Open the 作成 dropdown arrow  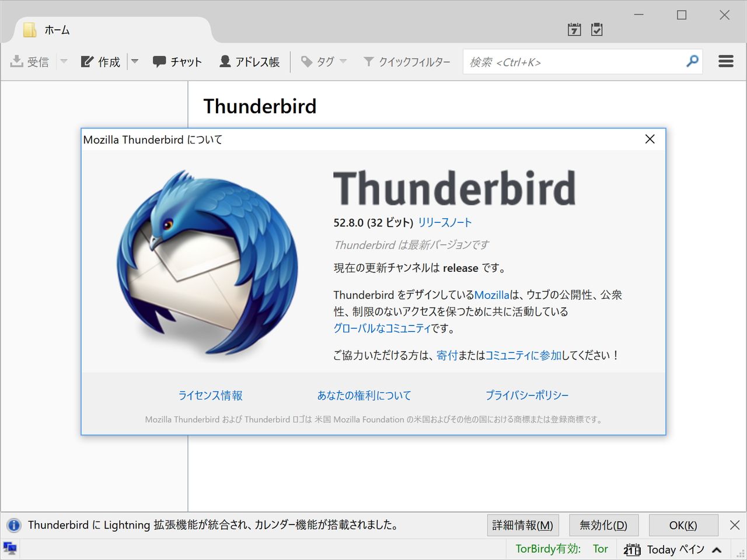[x=135, y=61]
